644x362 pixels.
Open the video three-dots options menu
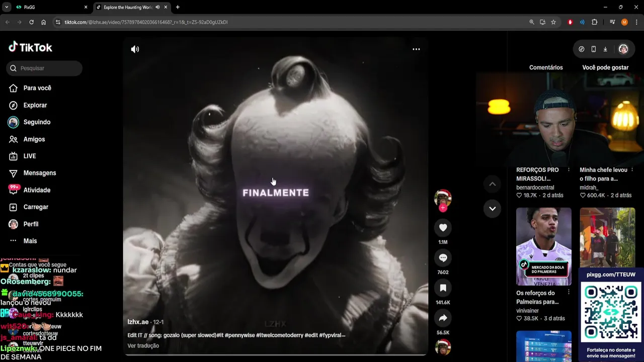pyautogui.click(x=416, y=49)
